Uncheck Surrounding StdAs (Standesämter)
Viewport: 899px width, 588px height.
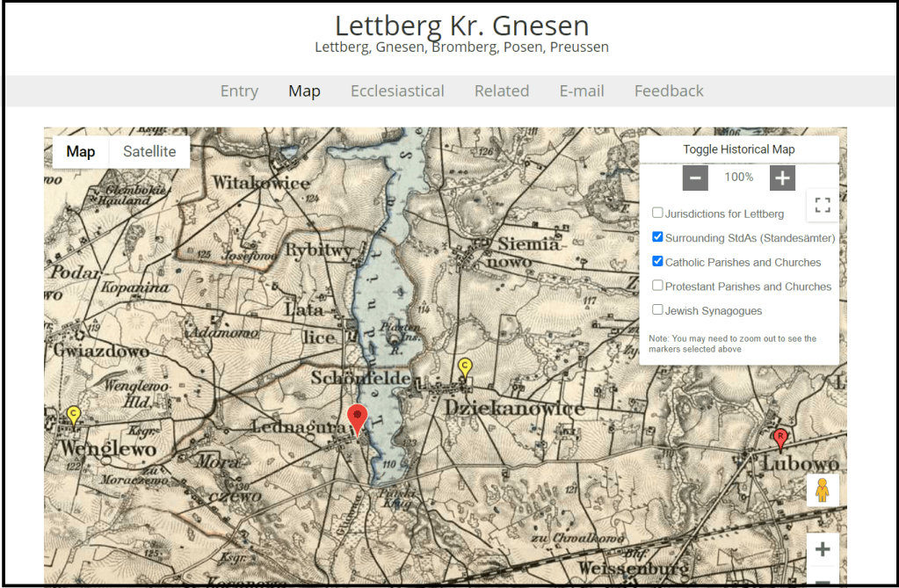click(x=657, y=237)
